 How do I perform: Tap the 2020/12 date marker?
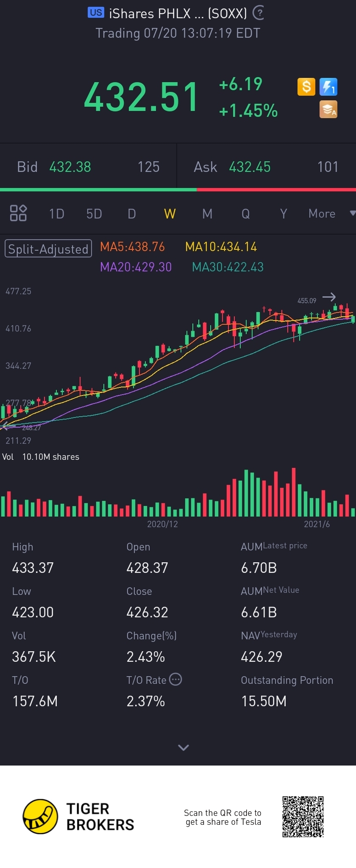162,524
